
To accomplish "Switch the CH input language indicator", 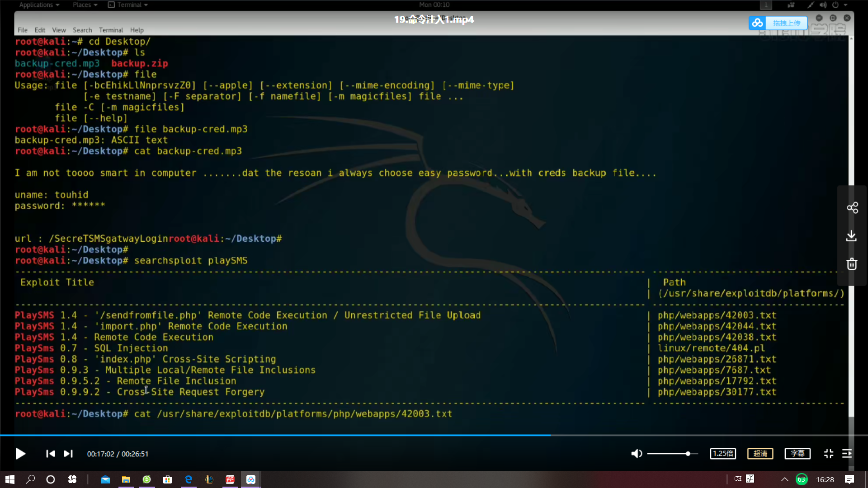I will pos(738,479).
